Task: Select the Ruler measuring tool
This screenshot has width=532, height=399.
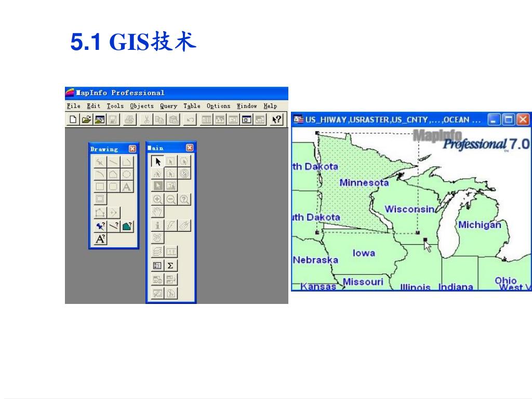Action: pyautogui.click(x=170, y=251)
